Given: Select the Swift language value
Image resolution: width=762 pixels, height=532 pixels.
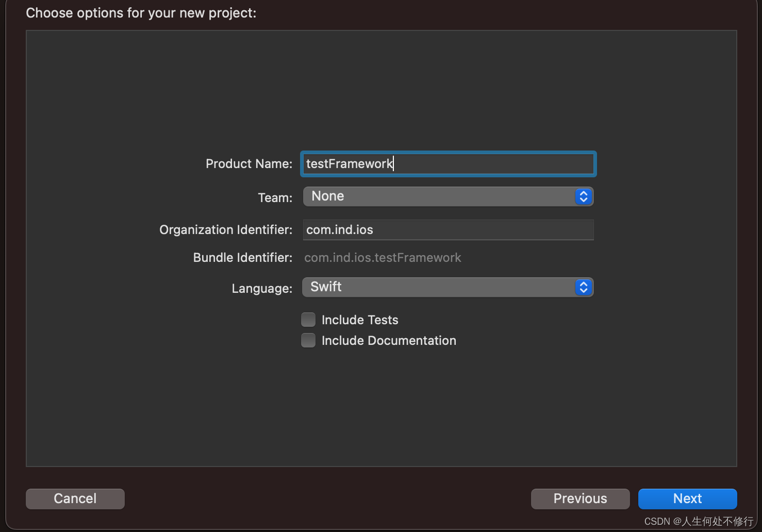Looking at the screenshot, I should (x=325, y=287).
